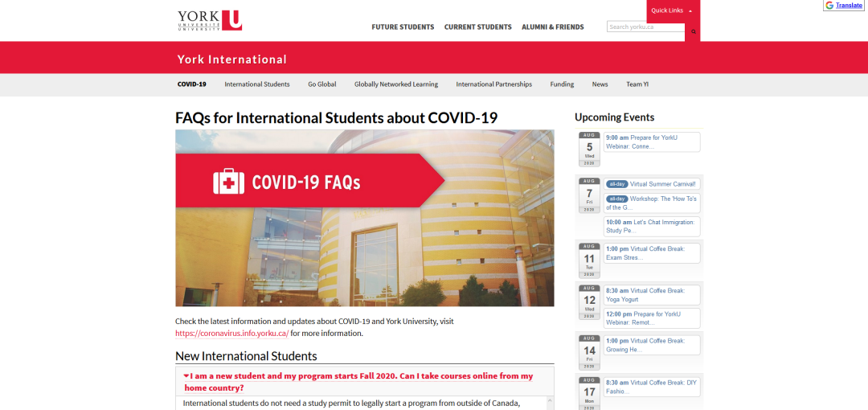This screenshot has height=410, width=868.
Task: Open Virtual Coffee Break: Exam Stres... event
Action: (x=652, y=253)
